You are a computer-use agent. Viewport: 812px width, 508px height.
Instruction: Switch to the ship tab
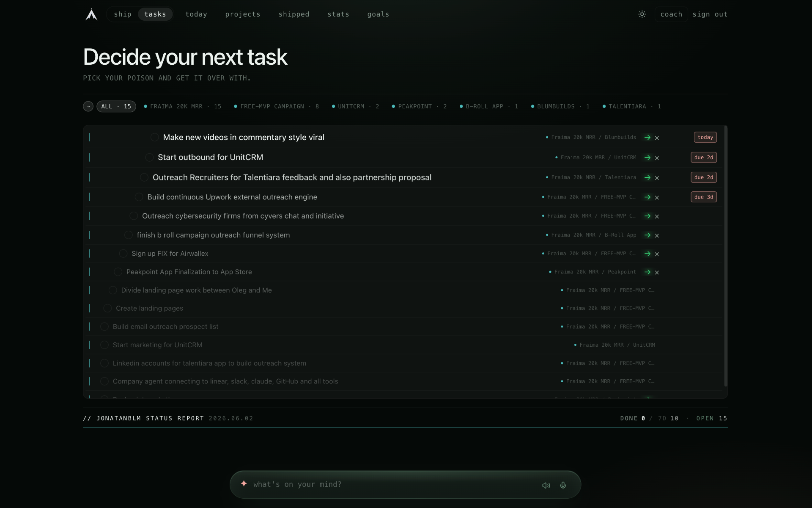[x=123, y=14]
